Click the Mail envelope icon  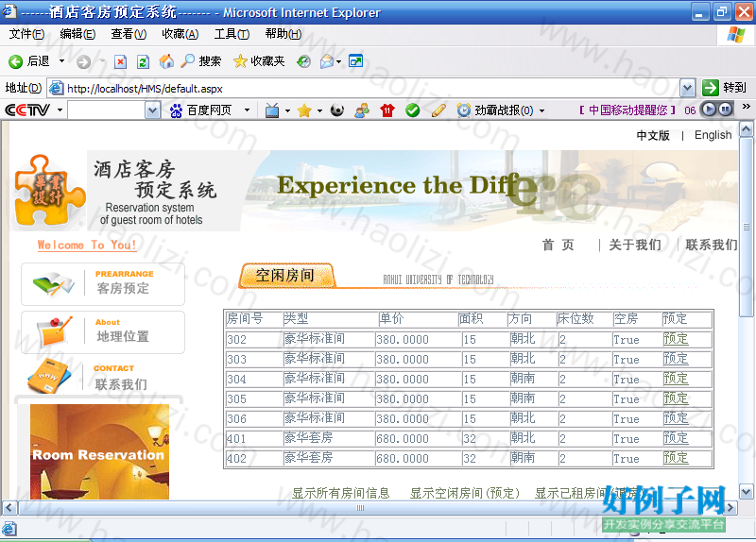327,61
